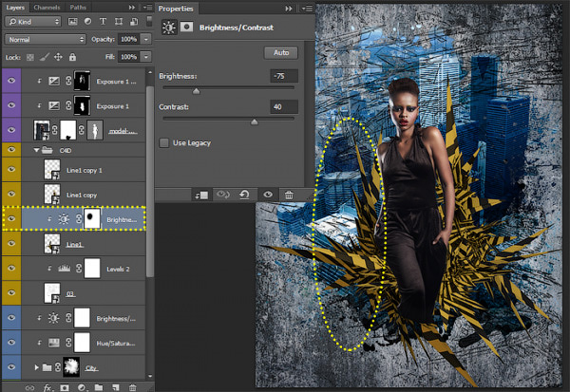Screen dimensions: 570x392
Task: Click mask link icon of model layer
Action: (82, 130)
